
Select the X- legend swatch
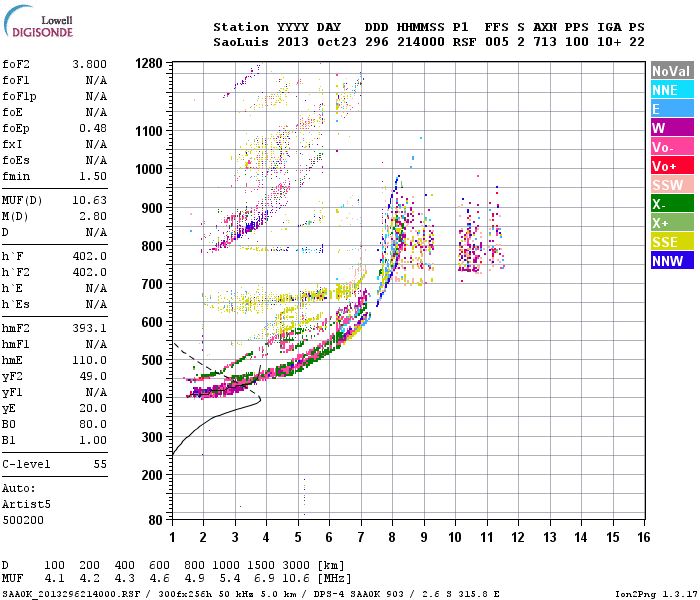coord(672,204)
